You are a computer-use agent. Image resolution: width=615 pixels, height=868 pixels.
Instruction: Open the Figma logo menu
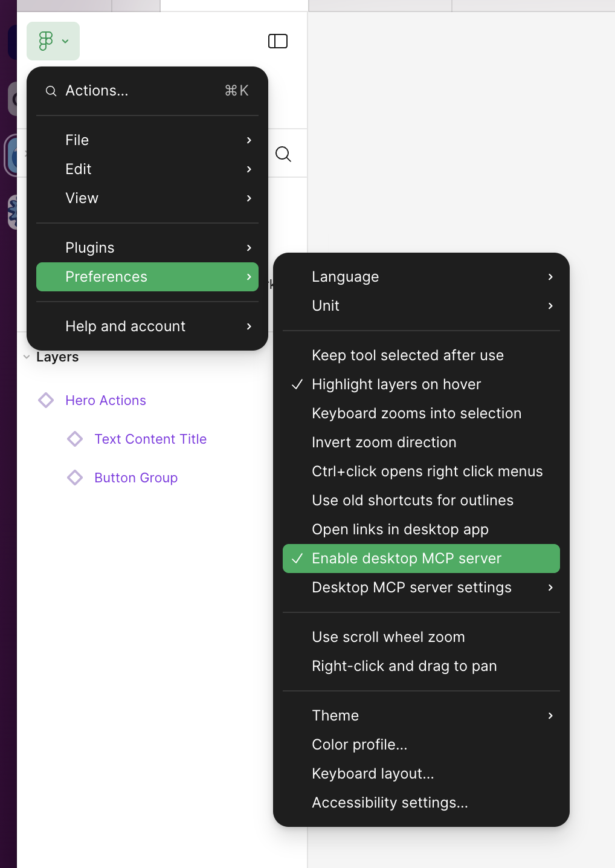pyautogui.click(x=53, y=41)
